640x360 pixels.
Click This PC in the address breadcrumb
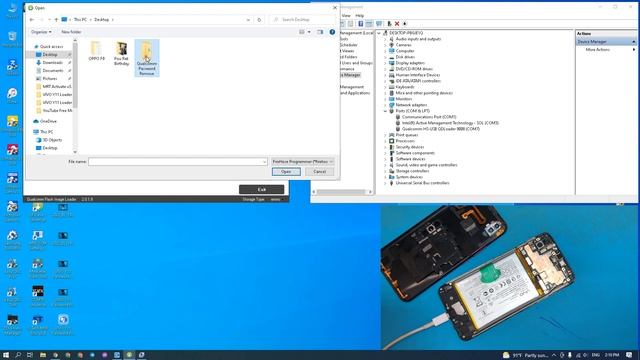click(x=80, y=20)
